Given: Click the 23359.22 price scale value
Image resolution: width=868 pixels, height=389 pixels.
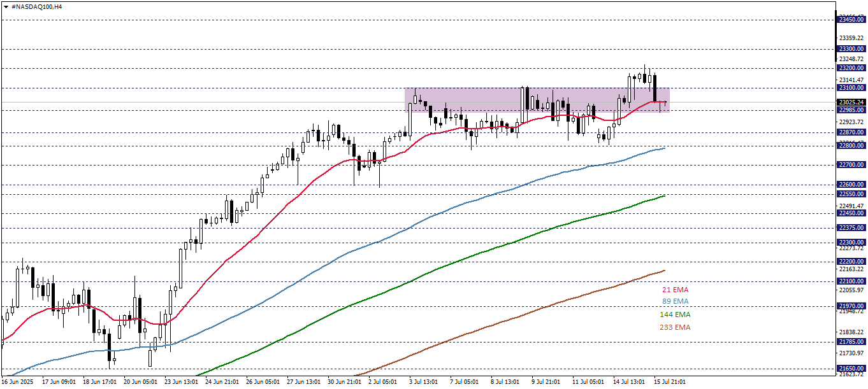Looking at the screenshot, I should click(x=852, y=38).
